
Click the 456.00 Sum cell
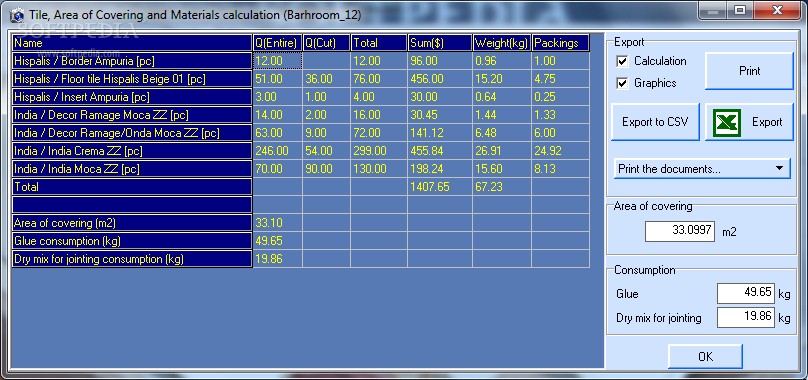click(440, 79)
